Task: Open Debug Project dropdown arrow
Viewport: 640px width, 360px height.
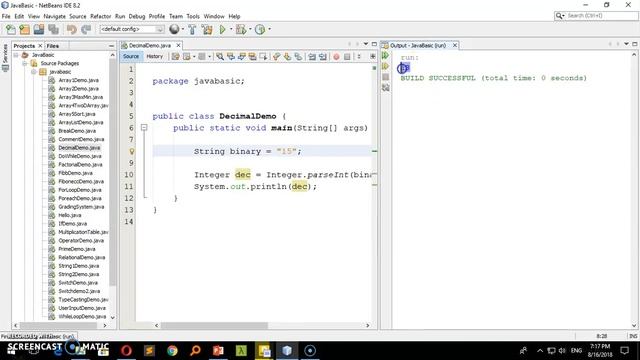Action: [250, 29]
